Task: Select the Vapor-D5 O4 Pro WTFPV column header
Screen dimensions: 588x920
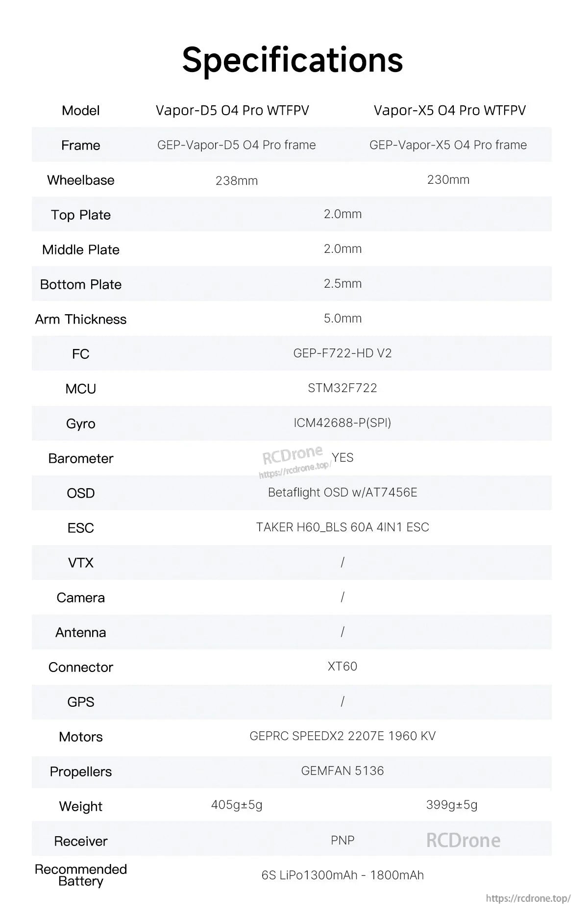Action: pos(232,110)
